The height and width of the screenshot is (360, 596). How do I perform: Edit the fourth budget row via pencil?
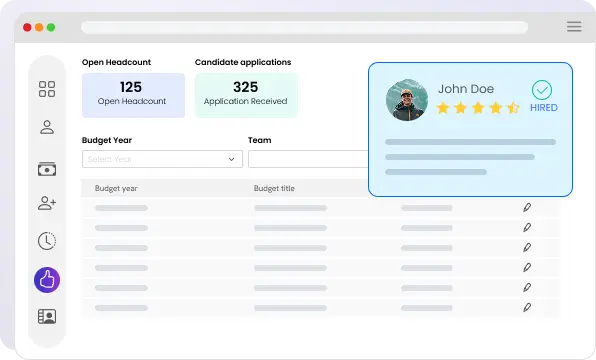pos(527,267)
